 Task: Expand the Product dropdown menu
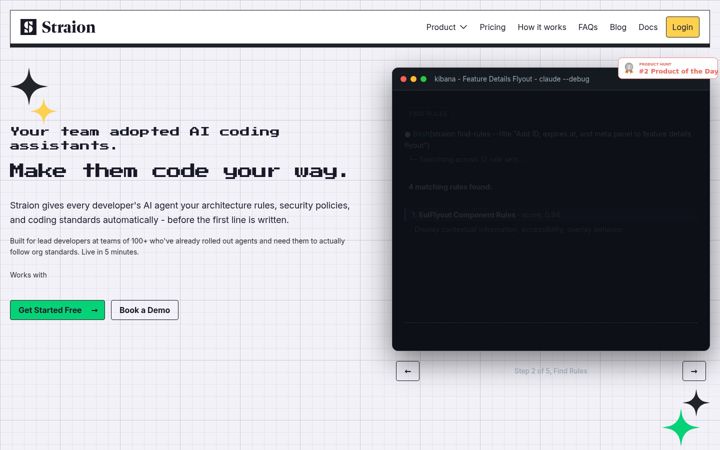[446, 27]
